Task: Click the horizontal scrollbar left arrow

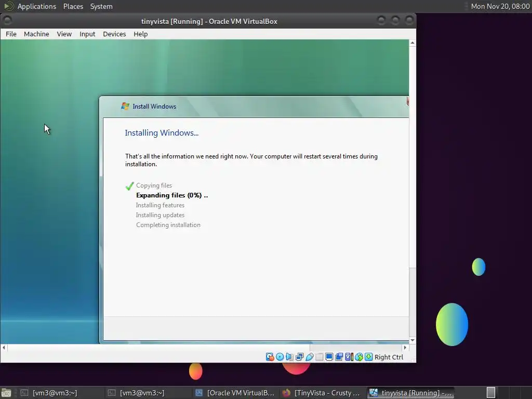Action: coord(4,348)
